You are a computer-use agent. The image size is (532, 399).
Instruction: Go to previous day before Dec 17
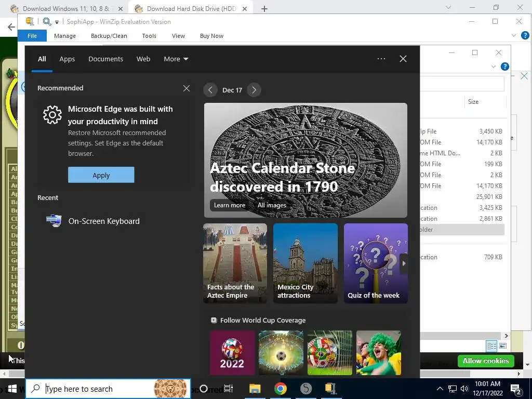(x=210, y=90)
